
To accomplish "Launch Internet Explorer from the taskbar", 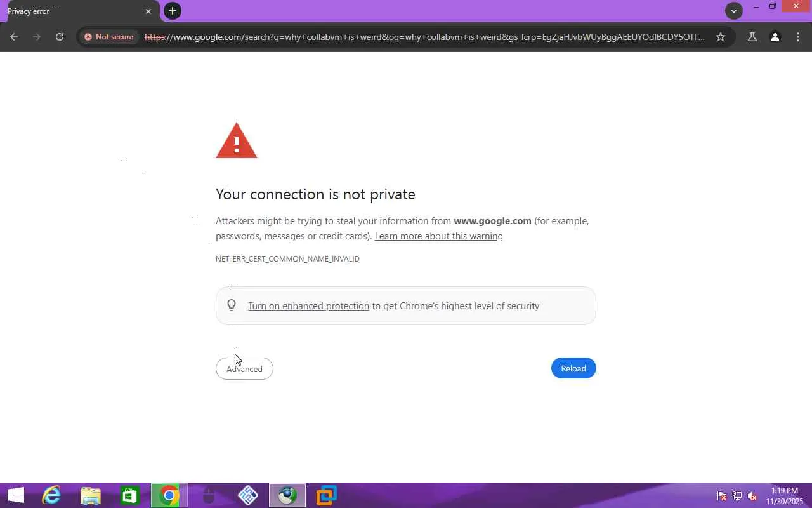I will pos(51,495).
